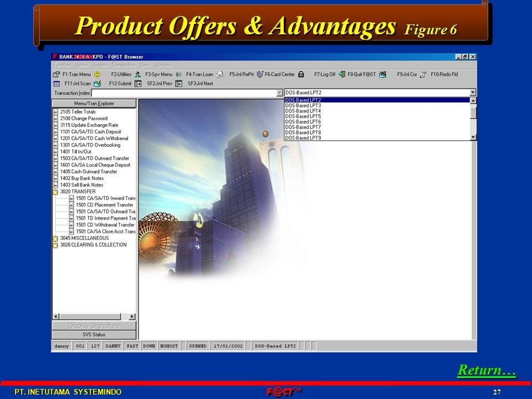Follow the Return… link on the slide

[x=486, y=370]
